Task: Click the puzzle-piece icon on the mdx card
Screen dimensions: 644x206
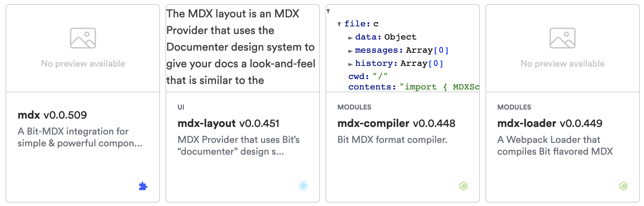Action: (x=143, y=186)
